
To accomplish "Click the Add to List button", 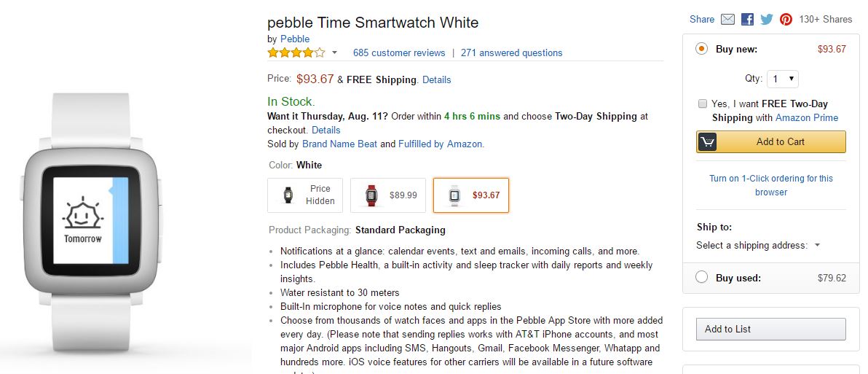I will [x=770, y=329].
